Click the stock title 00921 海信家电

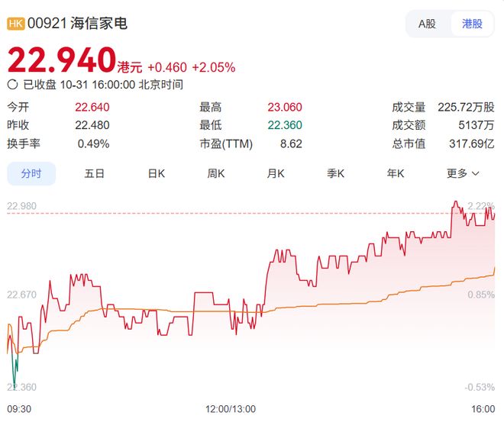pos(77,24)
